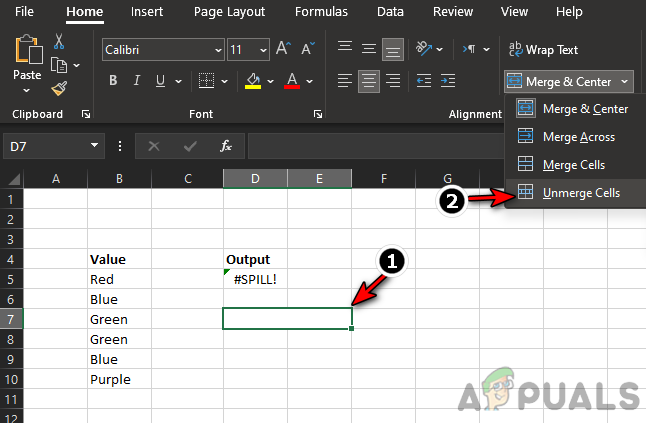The width and height of the screenshot is (646, 423).
Task: Click the Decrease Indent icon
Action: 425,81
